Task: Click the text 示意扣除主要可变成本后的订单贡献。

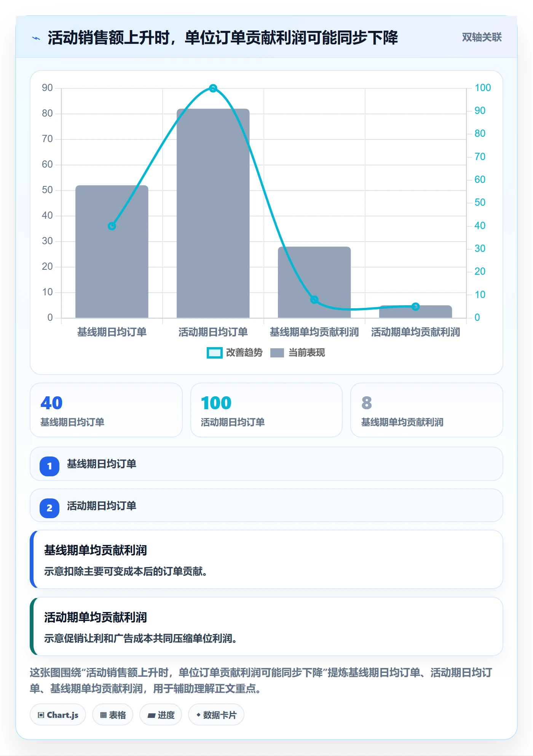Action: click(126, 572)
